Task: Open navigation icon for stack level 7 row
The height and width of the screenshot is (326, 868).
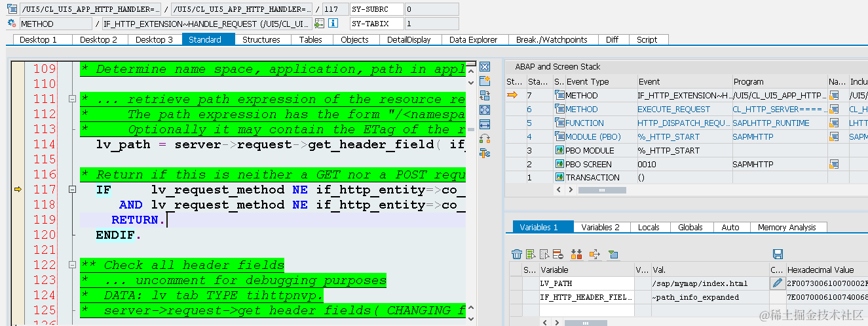Action: (834, 96)
